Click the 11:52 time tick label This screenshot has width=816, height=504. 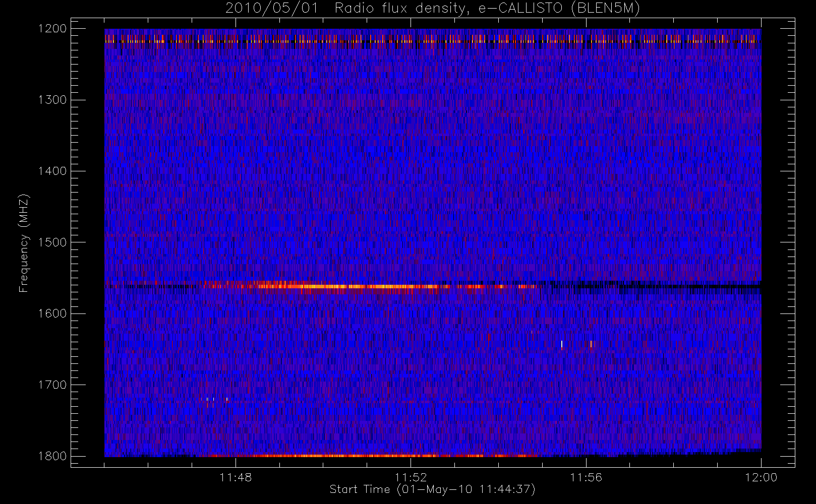[411, 477]
